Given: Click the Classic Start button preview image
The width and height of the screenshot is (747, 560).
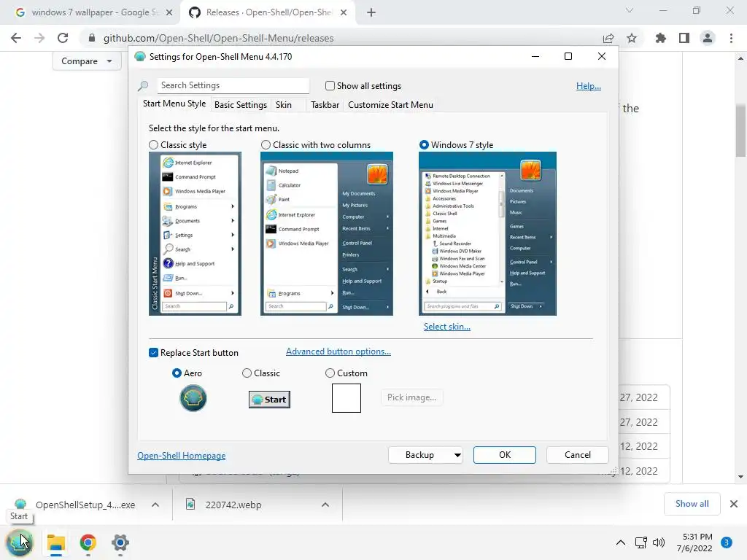Looking at the screenshot, I should 269,399.
